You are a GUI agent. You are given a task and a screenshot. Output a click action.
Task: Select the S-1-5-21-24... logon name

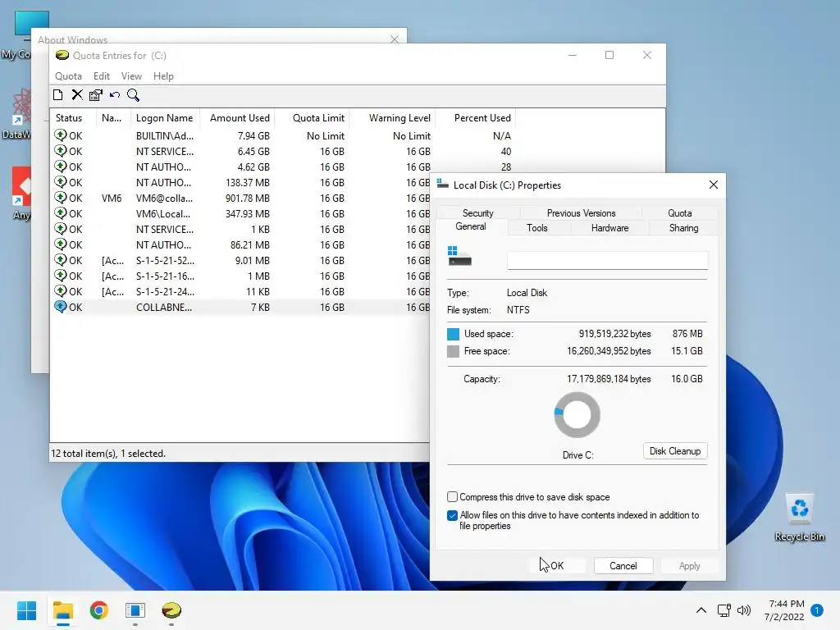(x=165, y=291)
